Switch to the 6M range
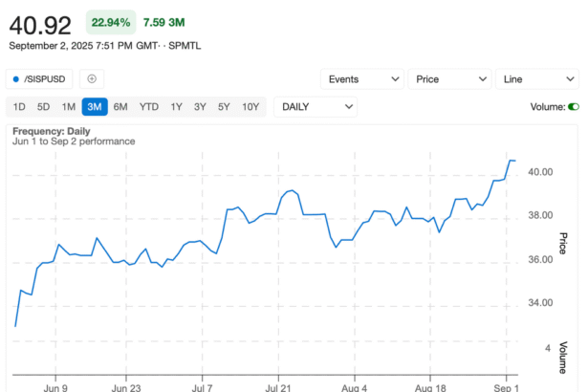The height and width of the screenshot is (392, 588). click(120, 106)
